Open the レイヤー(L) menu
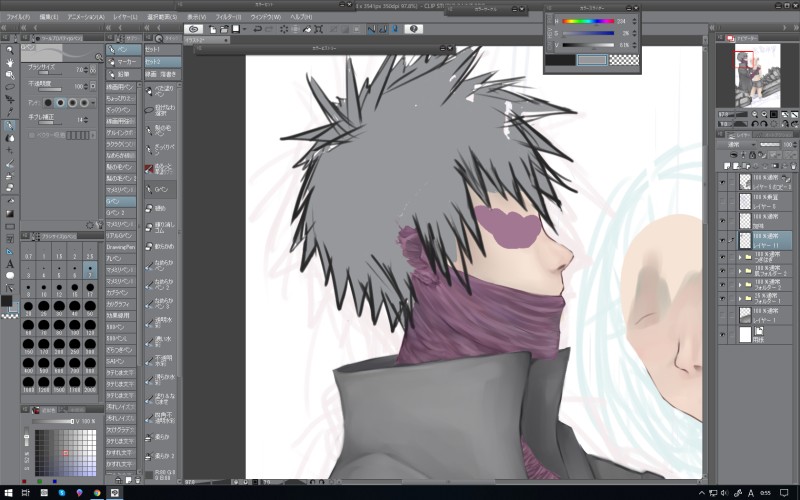 point(125,17)
